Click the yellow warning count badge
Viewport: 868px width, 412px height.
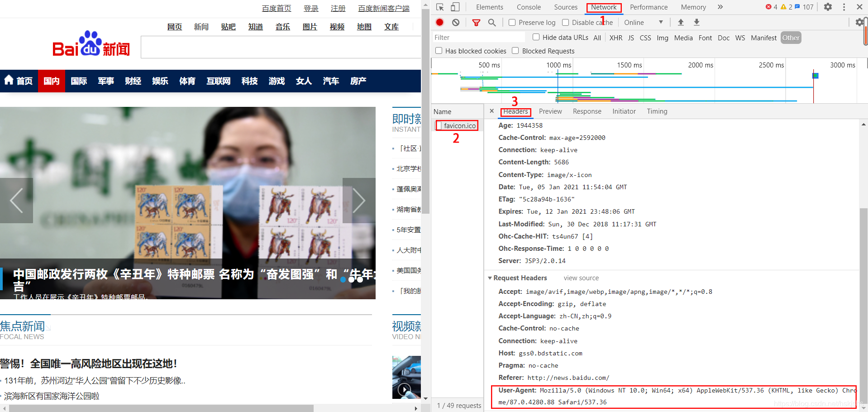pyautogui.click(x=787, y=7)
